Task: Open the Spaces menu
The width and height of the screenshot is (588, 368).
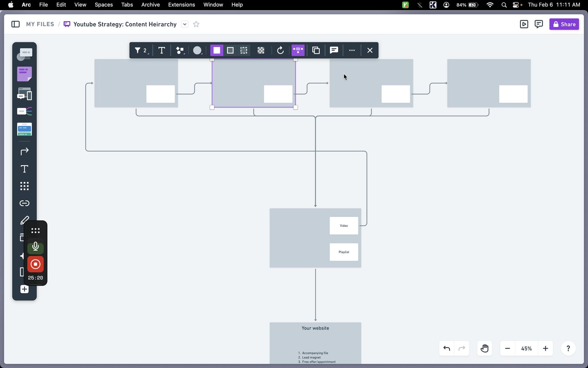Action: [x=104, y=5]
